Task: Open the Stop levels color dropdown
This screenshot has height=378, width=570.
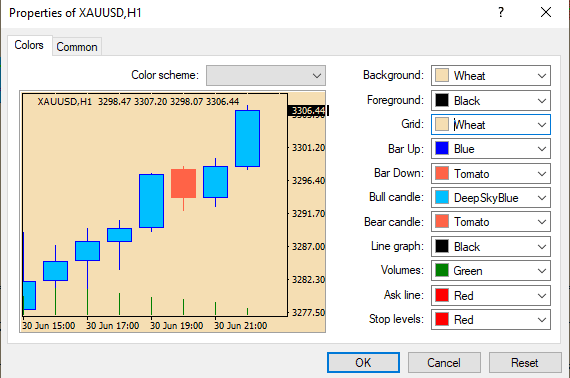Action: pyautogui.click(x=491, y=319)
